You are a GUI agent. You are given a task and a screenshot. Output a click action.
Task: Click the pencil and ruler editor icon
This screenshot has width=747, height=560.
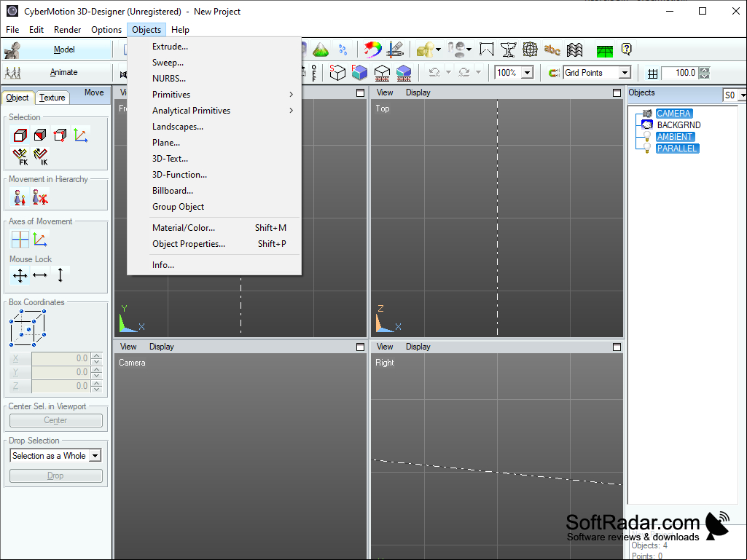pos(396,49)
